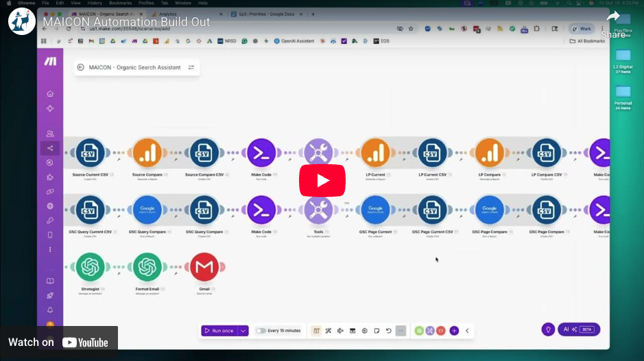Select MAICON - Organic Search browser tab
644x361 pixels.
point(106,14)
